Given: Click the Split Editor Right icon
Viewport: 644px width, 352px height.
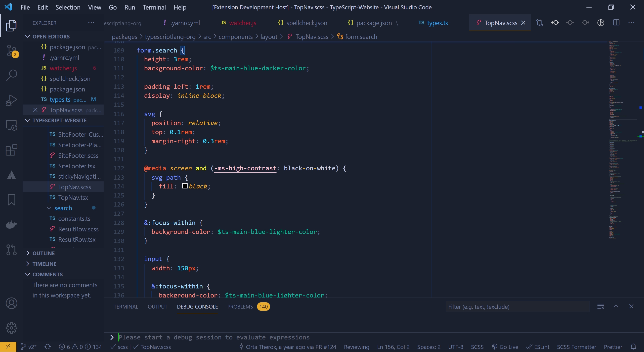Looking at the screenshot, I should (616, 23).
